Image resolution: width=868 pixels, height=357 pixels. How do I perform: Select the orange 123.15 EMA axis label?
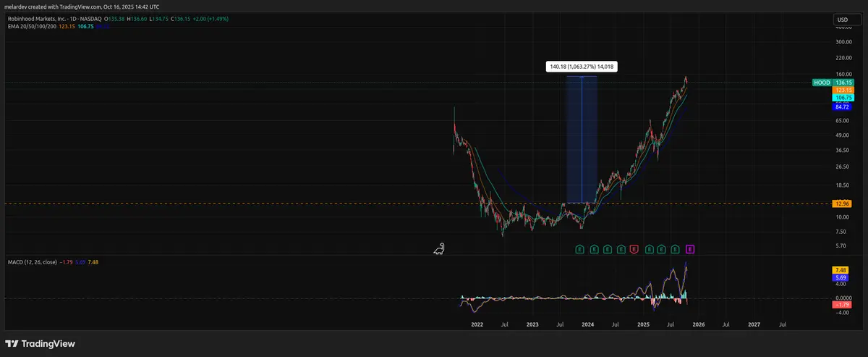coord(843,90)
